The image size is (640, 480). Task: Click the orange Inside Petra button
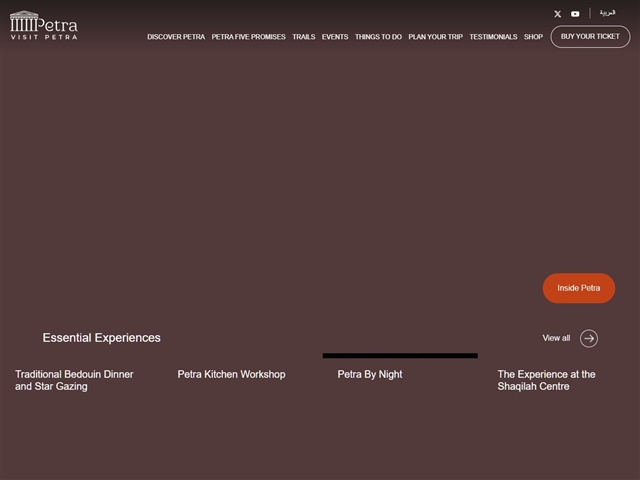[579, 288]
